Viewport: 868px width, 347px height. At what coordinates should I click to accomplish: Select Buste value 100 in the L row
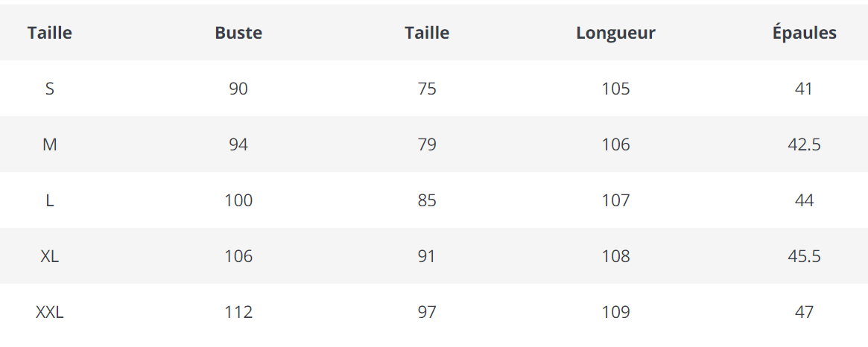coord(238,200)
